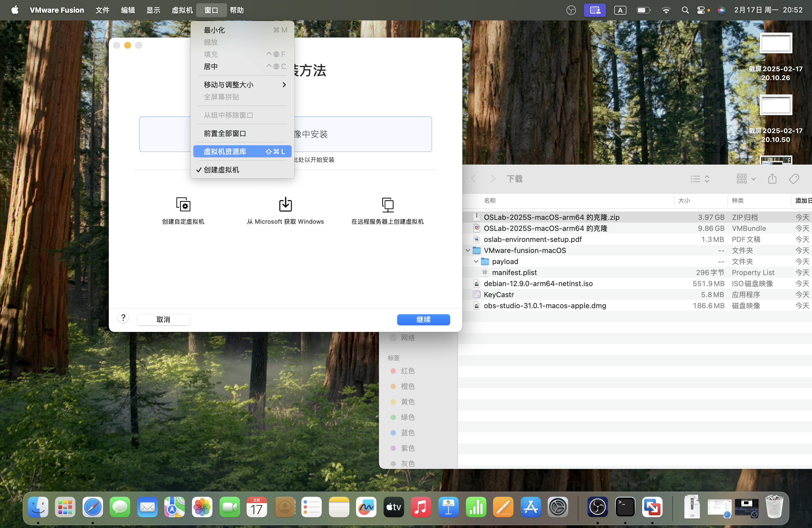812x528 pixels.
Task: Select manifest.plist file
Action: 638,273
